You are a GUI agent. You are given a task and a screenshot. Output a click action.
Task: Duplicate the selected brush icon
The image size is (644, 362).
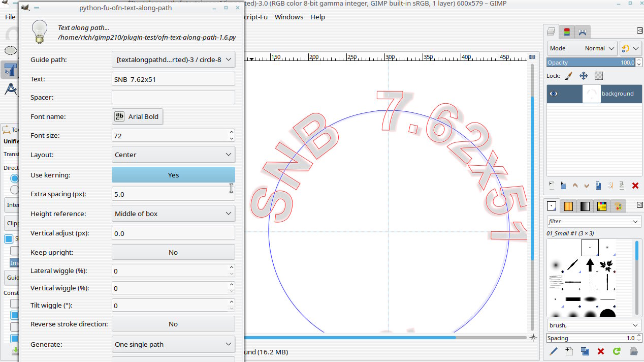pos(585,351)
